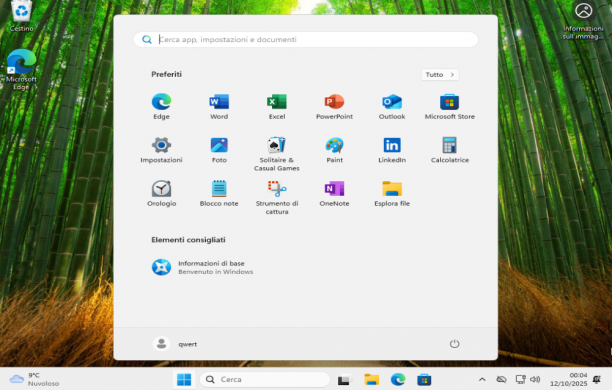The width and height of the screenshot is (612, 390).
Task: Open OneNote from pinned apps
Action: (334, 194)
